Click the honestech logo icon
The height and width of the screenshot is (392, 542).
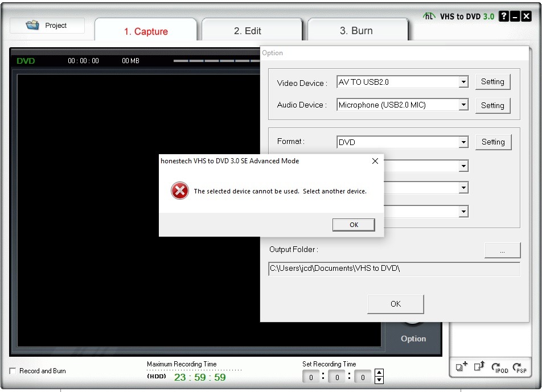(x=429, y=16)
